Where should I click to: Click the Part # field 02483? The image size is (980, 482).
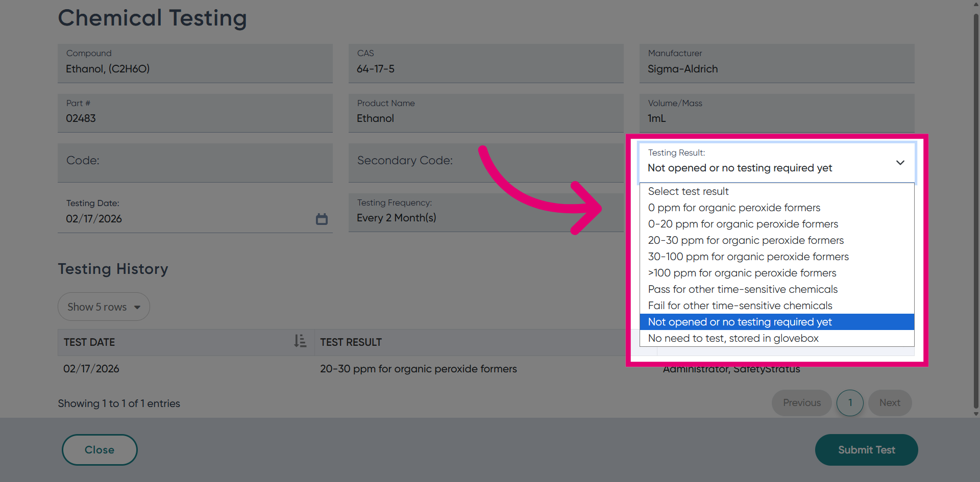(x=195, y=113)
